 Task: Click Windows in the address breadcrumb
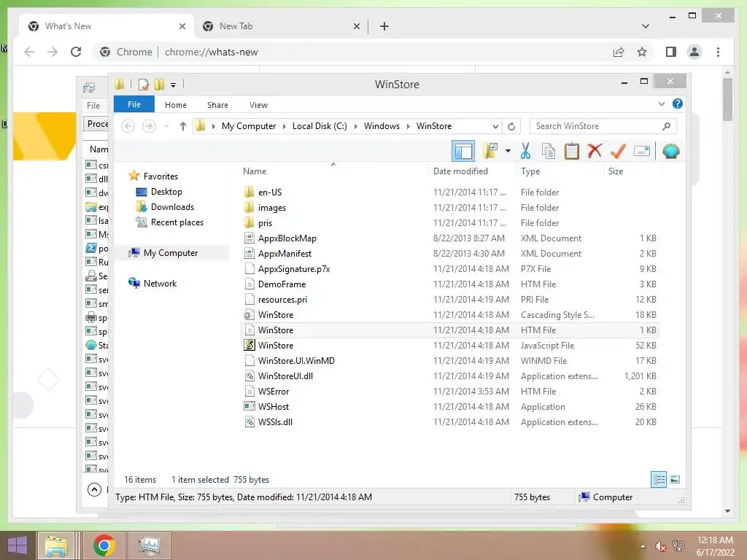(x=382, y=126)
